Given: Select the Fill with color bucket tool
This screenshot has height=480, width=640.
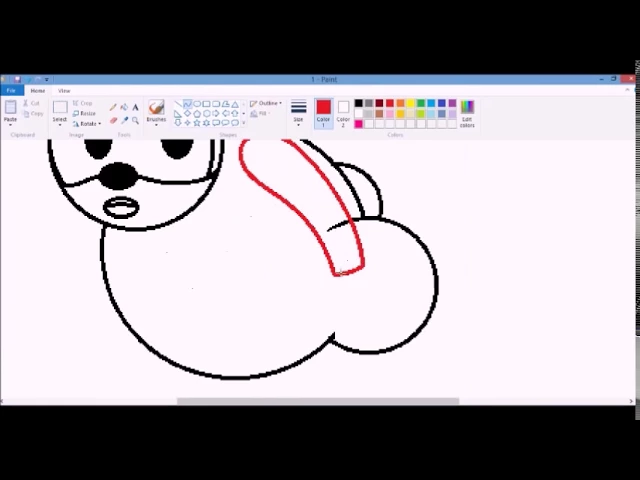Looking at the screenshot, I should click(124, 107).
